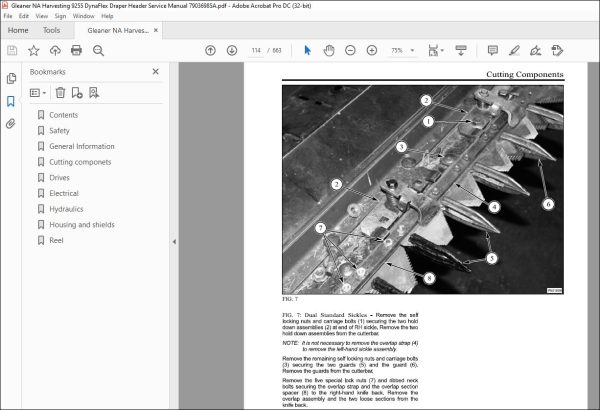
Task: Click the Zoom out minus icon
Action: click(x=350, y=51)
